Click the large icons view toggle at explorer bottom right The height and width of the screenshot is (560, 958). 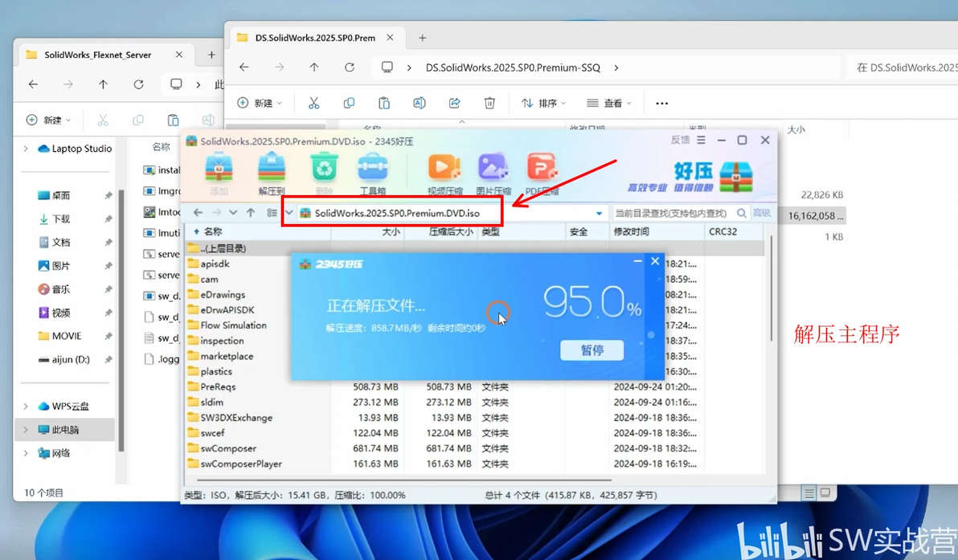825,493
